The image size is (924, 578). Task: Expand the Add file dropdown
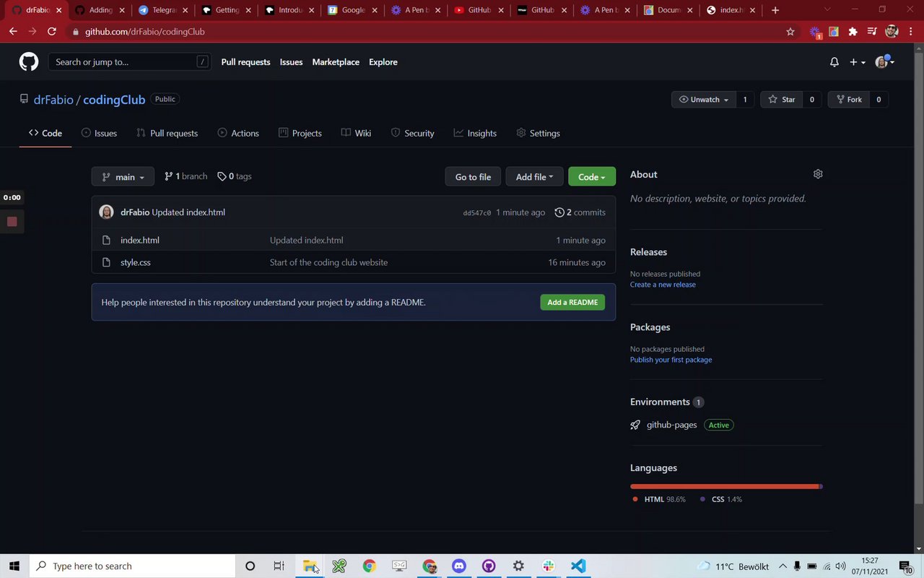[x=534, y=177]
